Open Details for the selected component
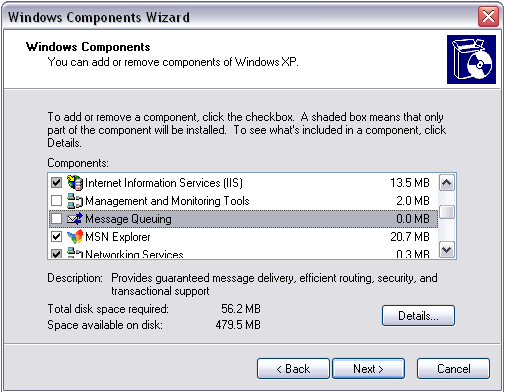Screen dimensions: 505x392 [418, 315]
